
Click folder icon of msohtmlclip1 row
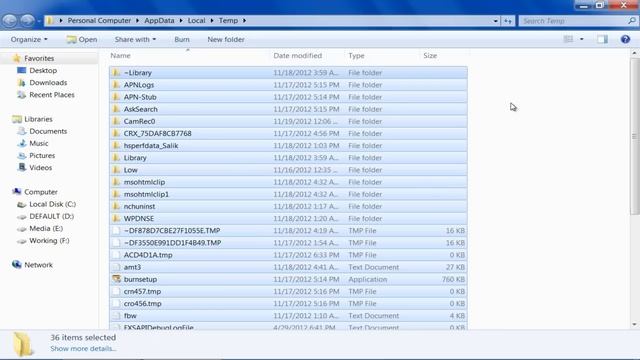click(x=116, y=194)
